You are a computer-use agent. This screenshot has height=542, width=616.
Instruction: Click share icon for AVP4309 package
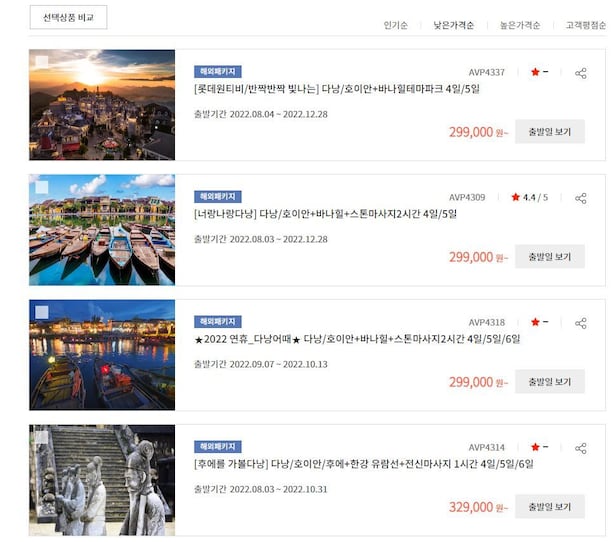coord(581,198)
